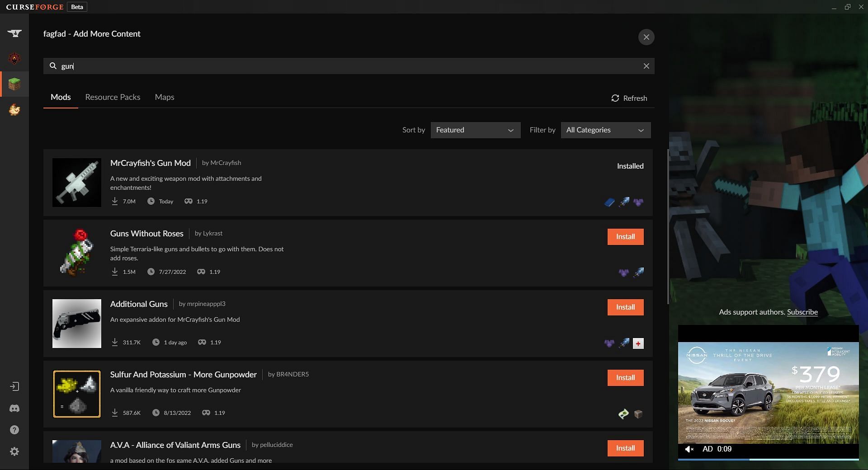The image size is (868, 470).
Task: Switch to the Resource Packs tab
Action: (113, 97)
